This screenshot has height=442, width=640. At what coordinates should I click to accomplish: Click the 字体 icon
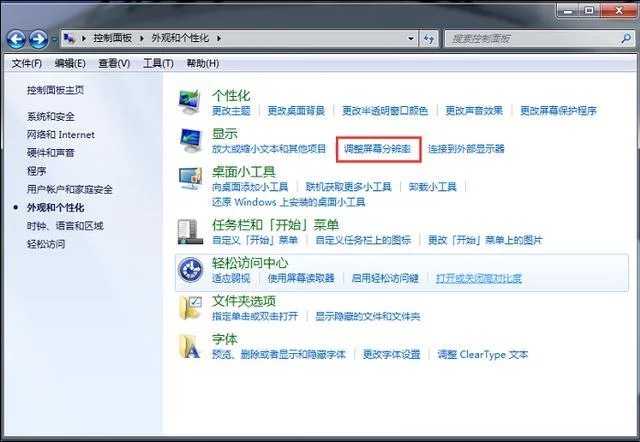coord(189,346)
